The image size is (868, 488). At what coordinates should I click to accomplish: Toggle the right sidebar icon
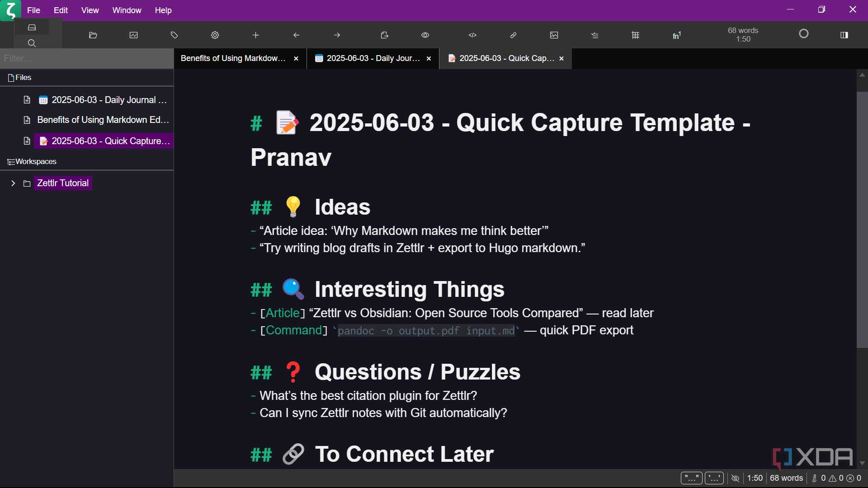pos(844,35)
